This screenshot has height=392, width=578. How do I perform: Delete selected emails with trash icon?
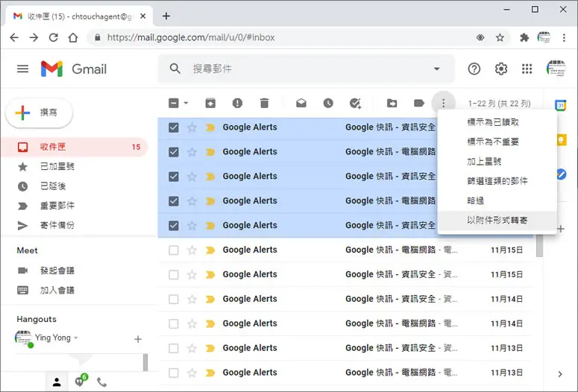264,103
